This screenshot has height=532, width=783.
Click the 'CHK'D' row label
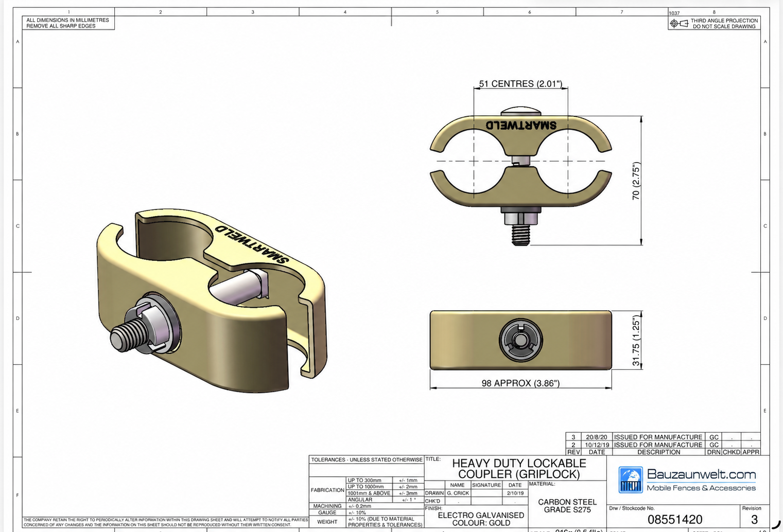click(432, 501)
